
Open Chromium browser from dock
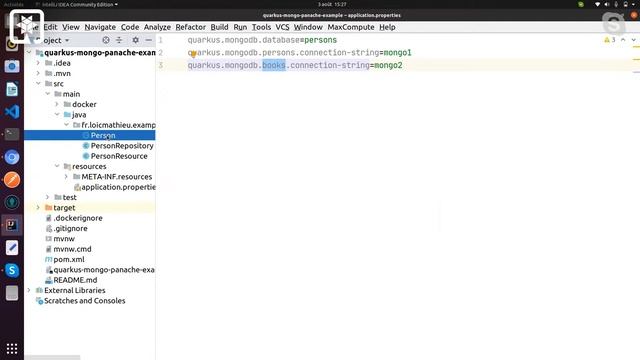(x=12, y=157)
